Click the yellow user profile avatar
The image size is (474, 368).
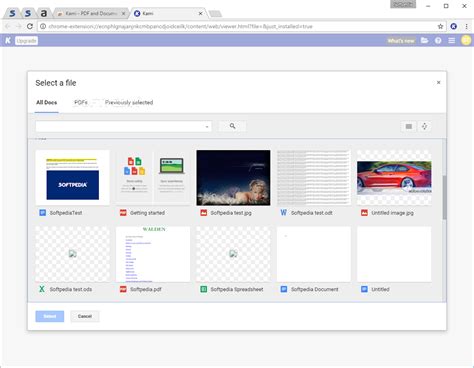466,40
